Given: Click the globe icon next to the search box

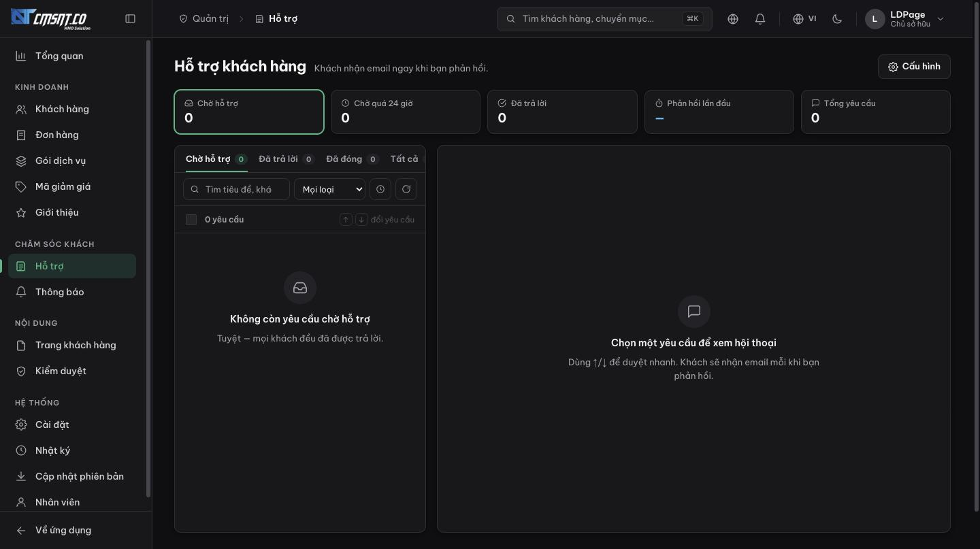Looking at the screenshot, I should point(733,19).
